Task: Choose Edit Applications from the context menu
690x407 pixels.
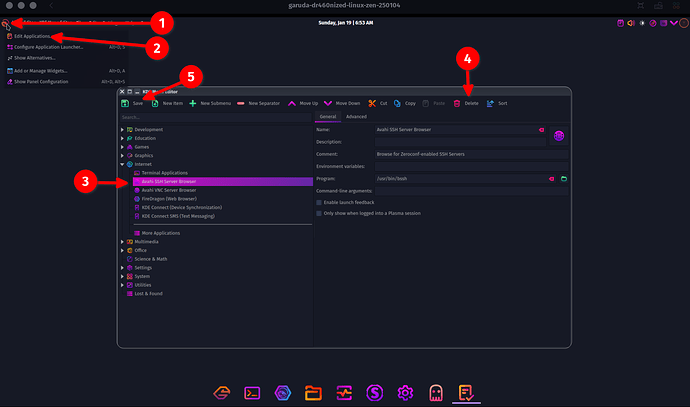Action: click(x=66, y=36)
